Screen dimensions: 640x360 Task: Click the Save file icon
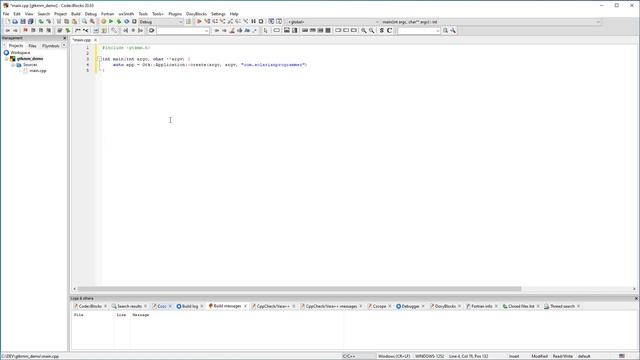point(23,22)
